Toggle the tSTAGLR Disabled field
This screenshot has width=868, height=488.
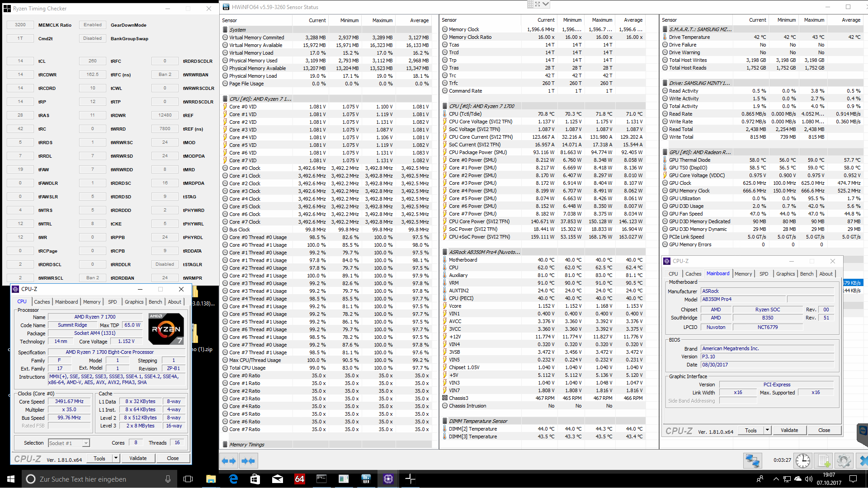tap(165, 264)
